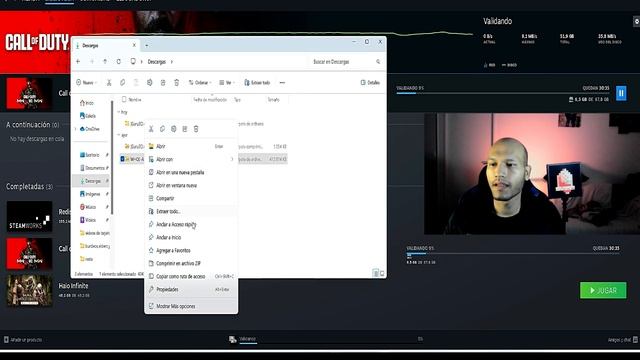Open the Nuevo dropdown in Explorer
Screen dimensions: 640x360
[87, 82]
